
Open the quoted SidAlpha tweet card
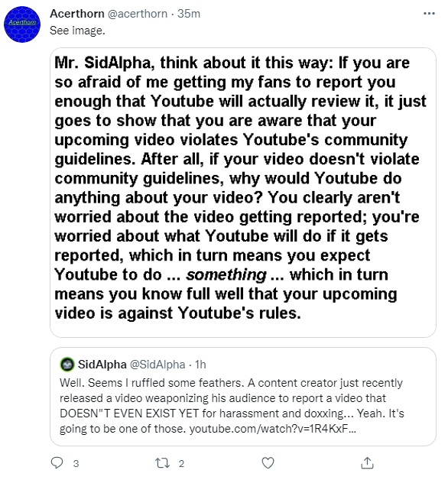click(x=243, y=397)
